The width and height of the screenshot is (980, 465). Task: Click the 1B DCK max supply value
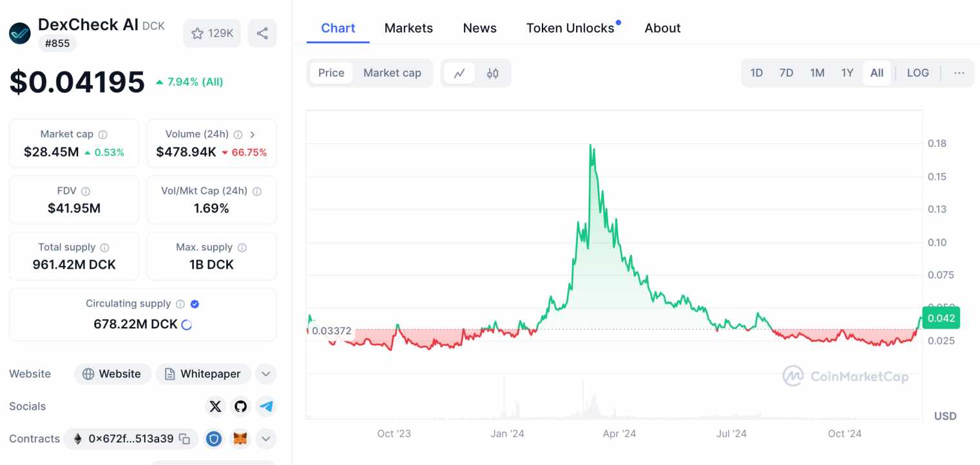click(211, 265)
